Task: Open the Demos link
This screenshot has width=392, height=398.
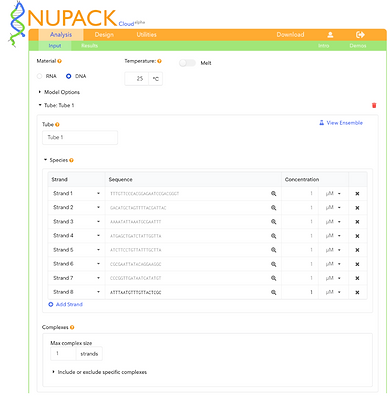Action: (x=358, y=46)
